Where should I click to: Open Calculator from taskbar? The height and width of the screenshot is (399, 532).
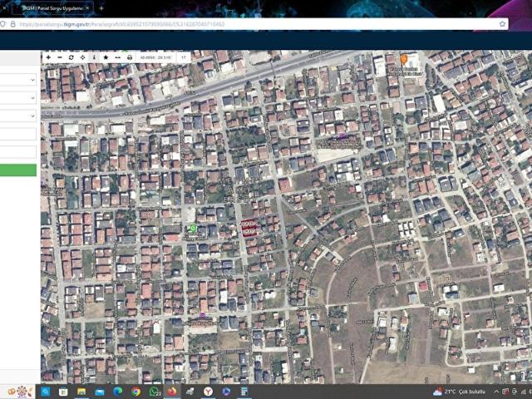click(x=244, y=392)
